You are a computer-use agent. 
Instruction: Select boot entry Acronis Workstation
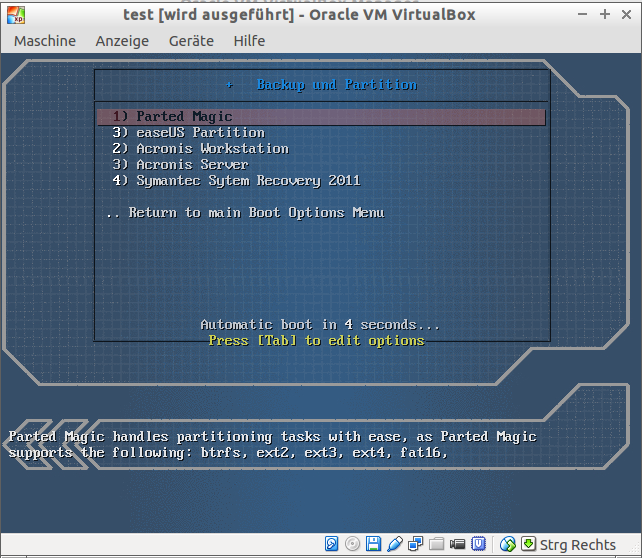pos(201,149)
